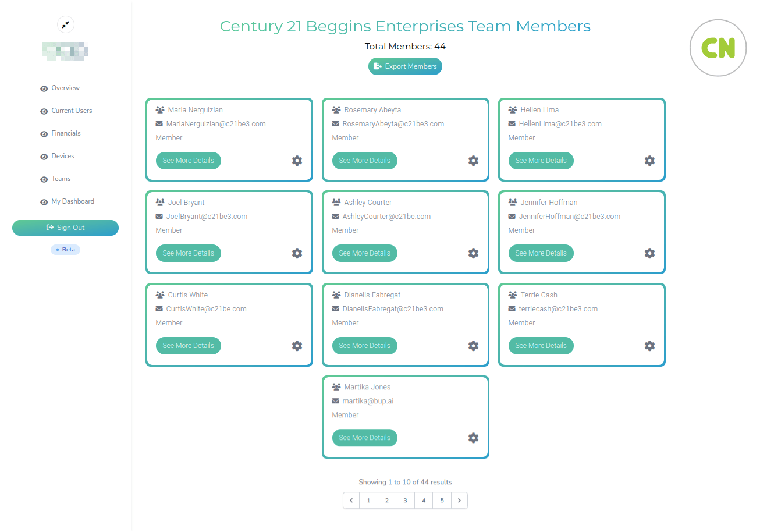Click the gear icon on Rosemary Abeyta's card
This screenshot has height=532, width=767.
pos(473,161)
